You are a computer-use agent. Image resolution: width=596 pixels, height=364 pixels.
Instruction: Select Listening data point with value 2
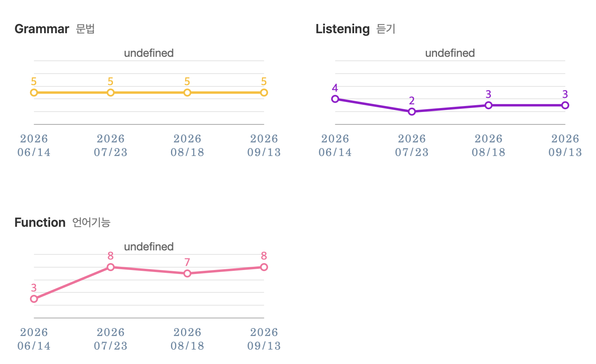(412, 112)
